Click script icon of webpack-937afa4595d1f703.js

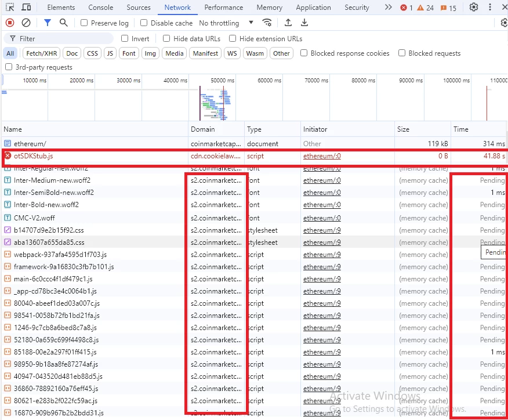pos(8,255)
